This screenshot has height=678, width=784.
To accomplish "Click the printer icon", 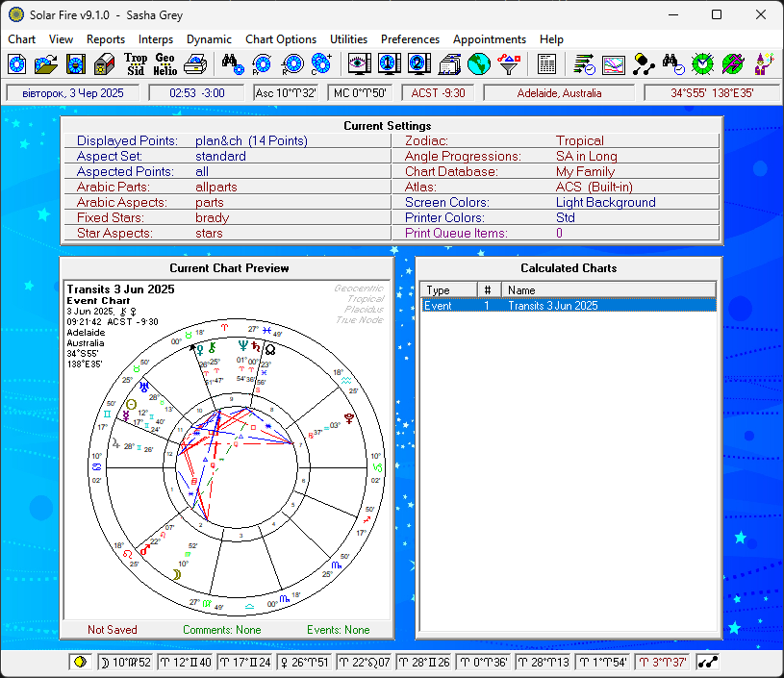I will [x=195, y=64].
